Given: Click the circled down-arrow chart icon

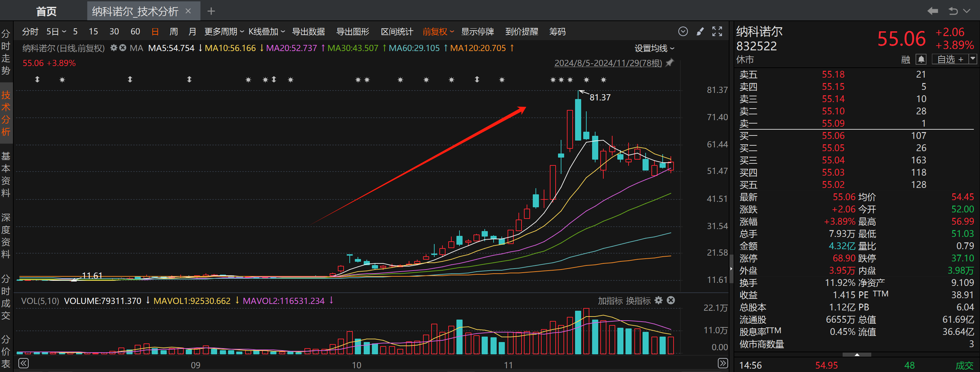Looking at the screenshot, I should tap(683, 32).
